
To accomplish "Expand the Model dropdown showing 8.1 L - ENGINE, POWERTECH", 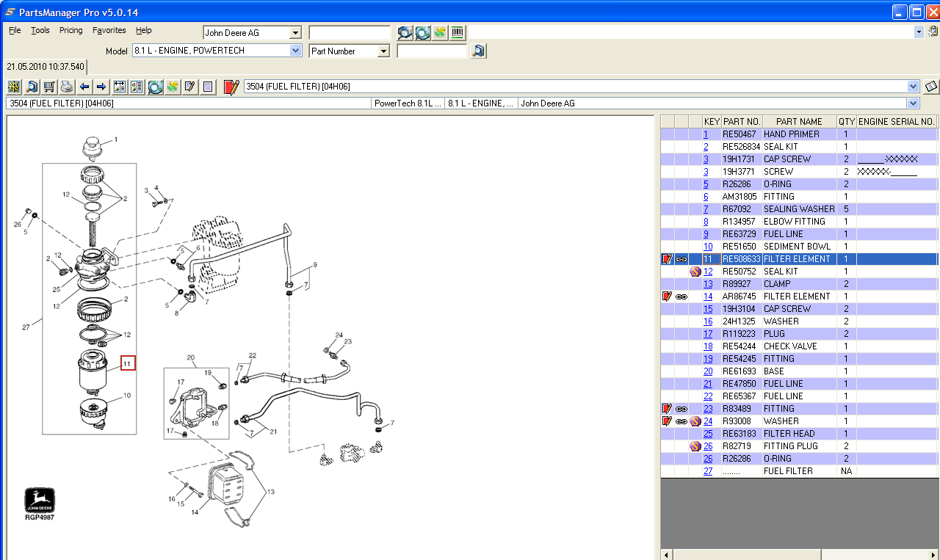I will tap(296, 51).
